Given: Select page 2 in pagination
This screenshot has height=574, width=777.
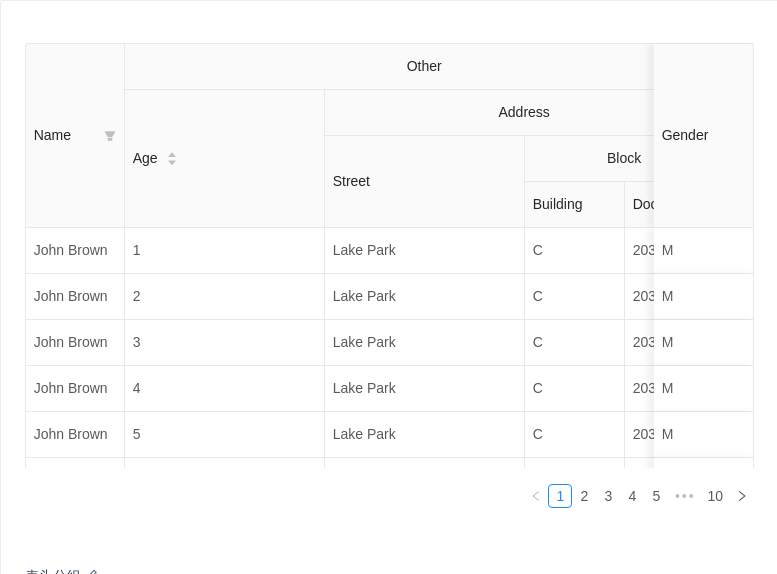Looking at the screenshot, I should click(x=584, y=496).
